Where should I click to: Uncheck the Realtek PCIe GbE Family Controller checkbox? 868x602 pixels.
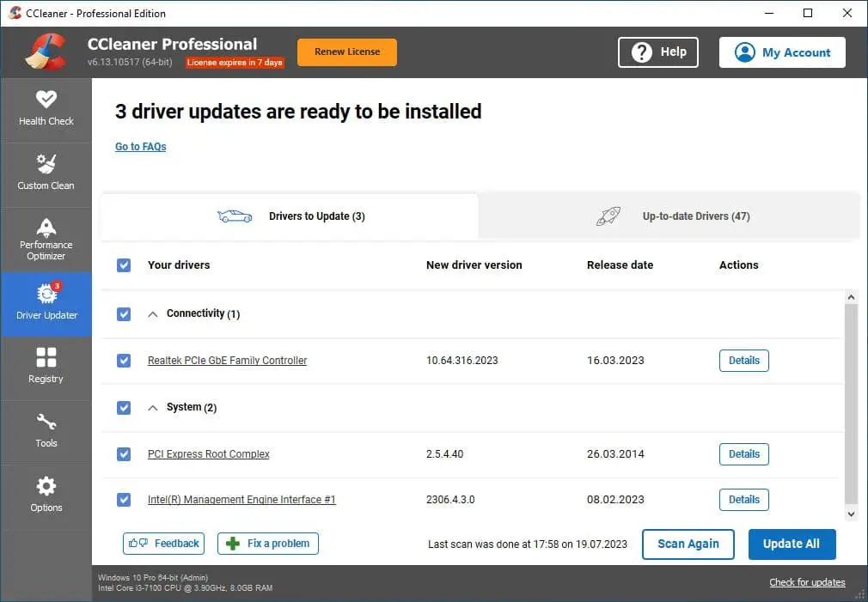click(124, 361)
